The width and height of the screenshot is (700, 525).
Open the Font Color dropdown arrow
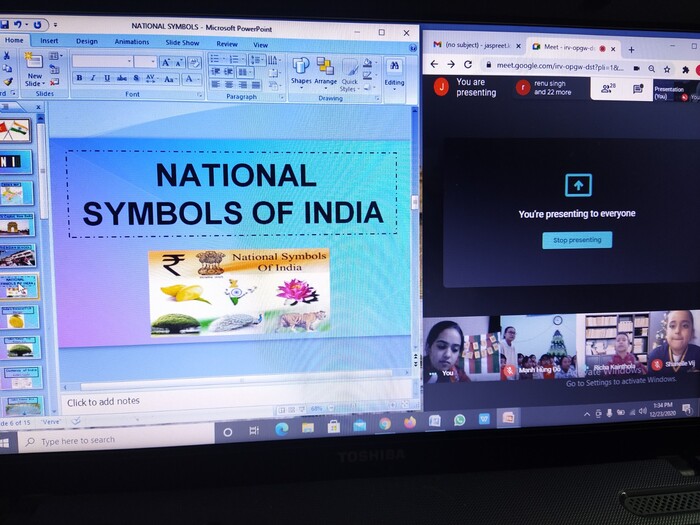coord(198,79)
